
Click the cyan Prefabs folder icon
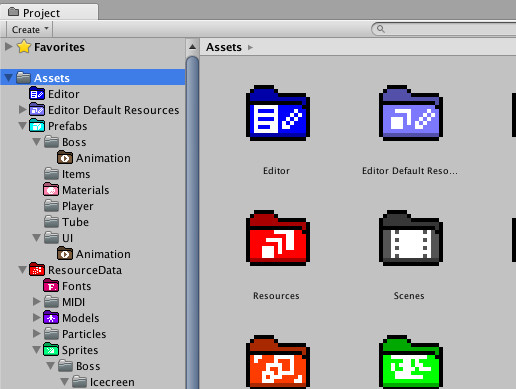tap(37, 126)
